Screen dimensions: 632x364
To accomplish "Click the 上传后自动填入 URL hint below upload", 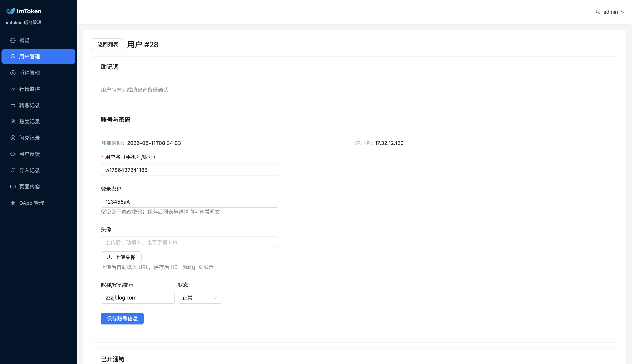I will click(x=157, y=267).
